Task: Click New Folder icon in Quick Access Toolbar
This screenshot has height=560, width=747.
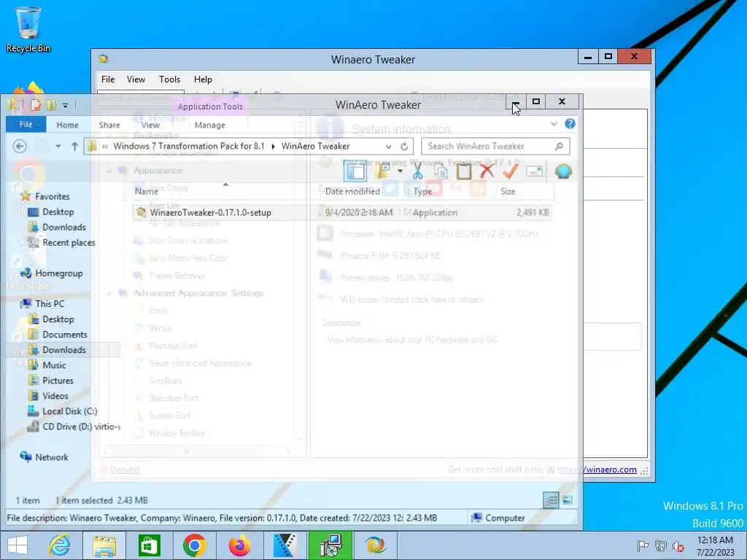Action: point(52,105)
